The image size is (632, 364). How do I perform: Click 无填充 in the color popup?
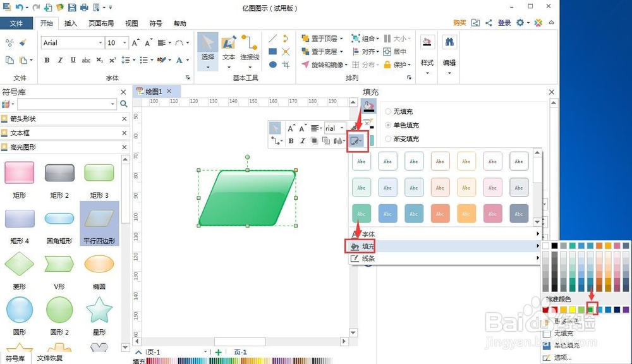(x=563, y=334)
